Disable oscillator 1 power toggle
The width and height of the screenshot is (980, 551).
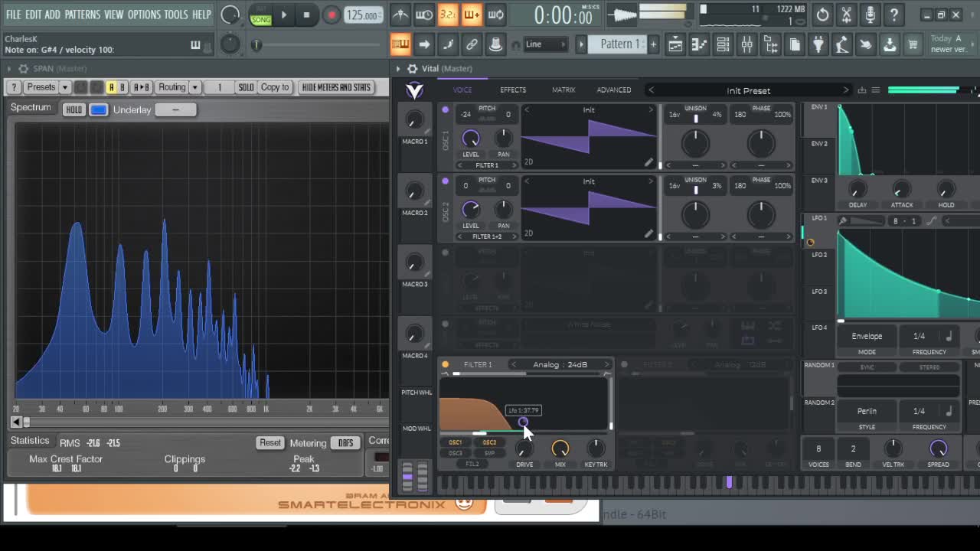point(445,110)
